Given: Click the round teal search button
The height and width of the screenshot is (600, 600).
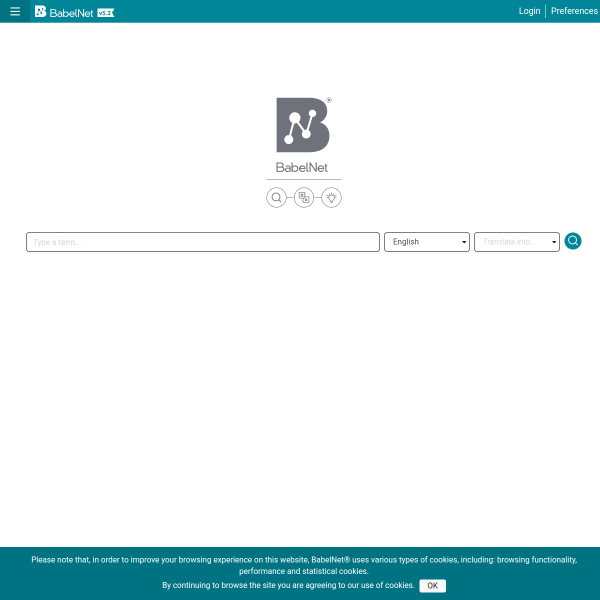Looking at the screenshot, I should coord(573,241).
